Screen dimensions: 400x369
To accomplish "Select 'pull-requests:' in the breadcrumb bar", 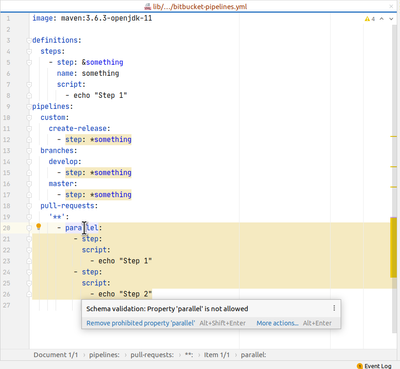I will point(152,355).
